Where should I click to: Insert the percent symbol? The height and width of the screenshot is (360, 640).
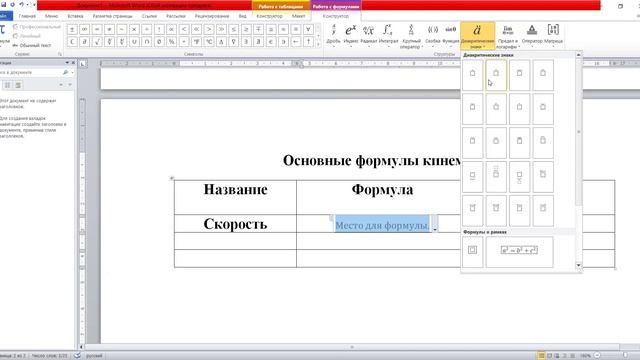171,42
